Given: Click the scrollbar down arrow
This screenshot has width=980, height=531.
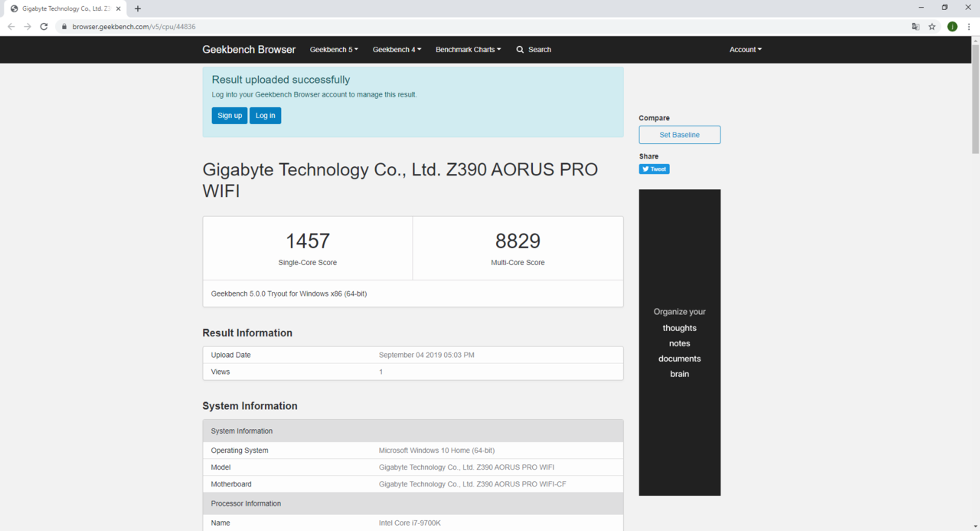Looking at the screenshot, I should [x=975, y=526].
